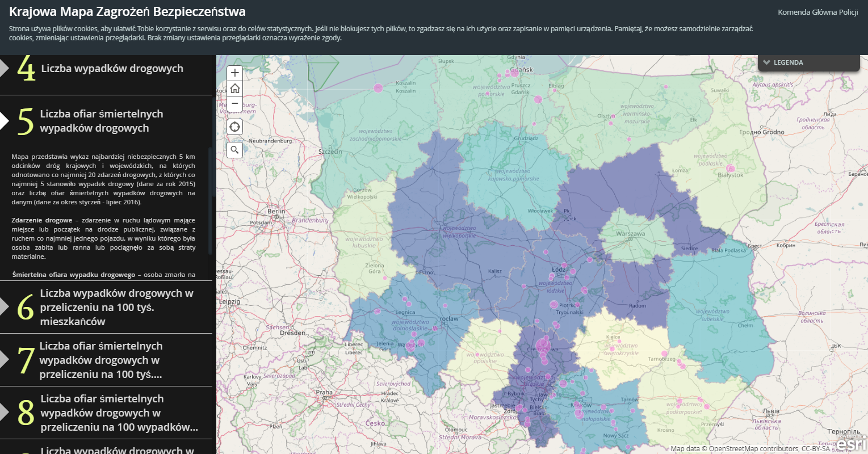Image resolution: width=868 pixels, height=454 pixels.
Task: Open section 7 ofiar śmiertelnych na 100 tyś.
Action: tap(106, 360)
